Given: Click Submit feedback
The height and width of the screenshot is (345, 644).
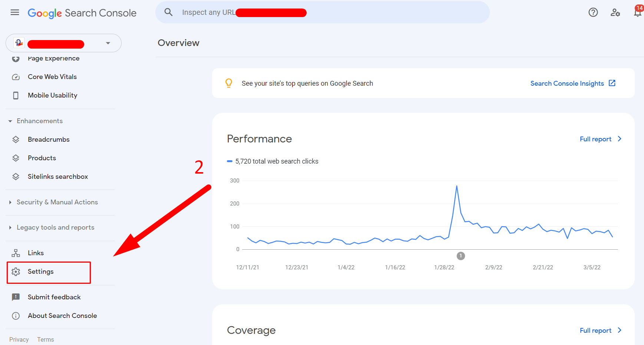Looking at the screenshot, I should click(x=54, y=297).
